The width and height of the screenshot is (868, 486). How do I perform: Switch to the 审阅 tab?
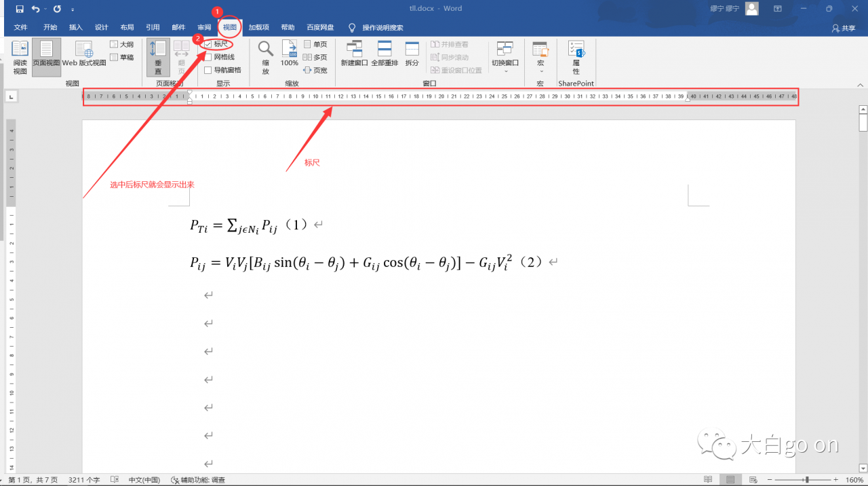pyautogui.click(x=205, y=28)
